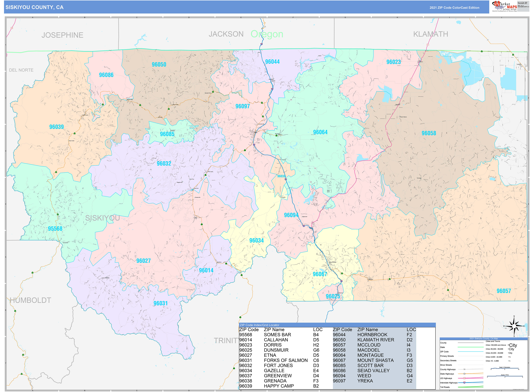Click '2021 ZIP Code ColorCast Edition' header text

click(x=454, y=8)
